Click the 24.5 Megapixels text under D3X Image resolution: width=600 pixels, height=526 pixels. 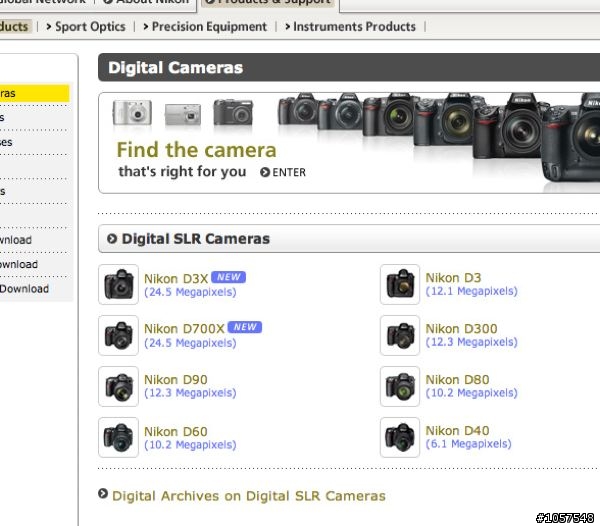coord(190,292)
